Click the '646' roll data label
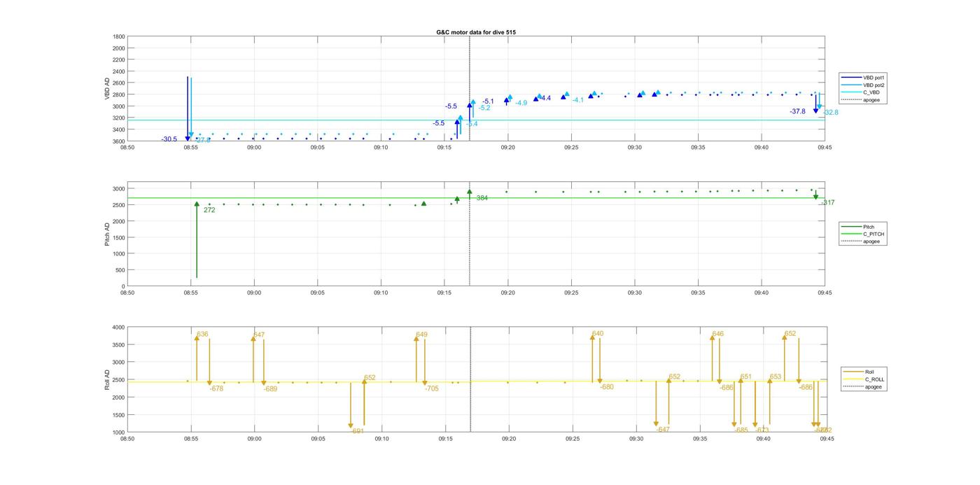The width and height of the screenshot is (980, 485). [718, 335]
